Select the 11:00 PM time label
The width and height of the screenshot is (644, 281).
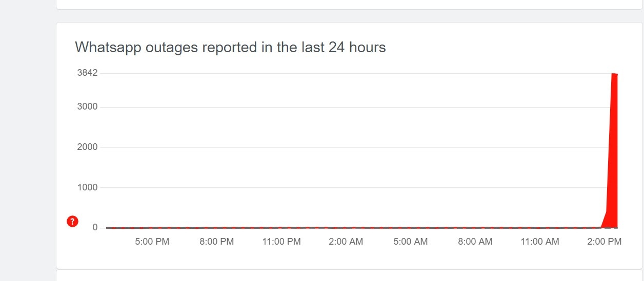[x=281, y=242]
